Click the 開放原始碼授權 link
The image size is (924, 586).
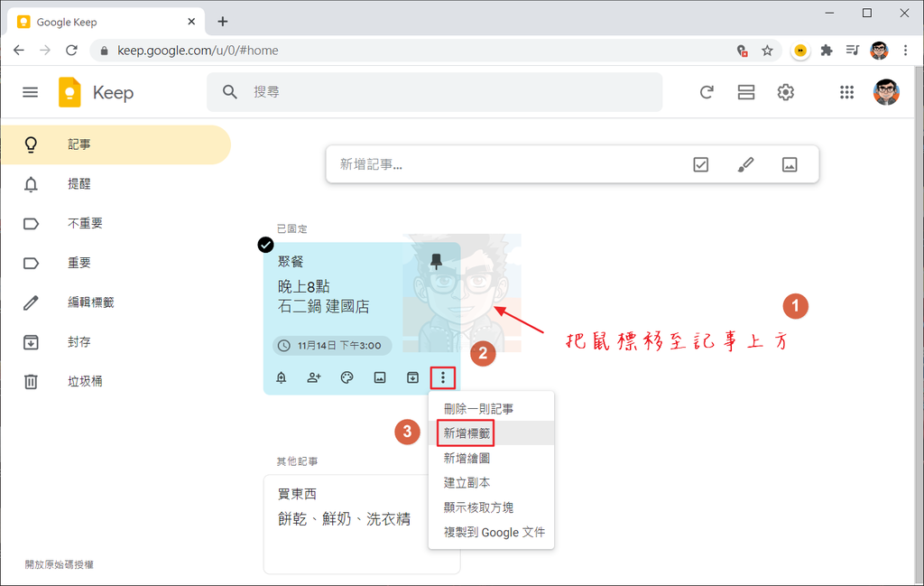pos(59,564)
